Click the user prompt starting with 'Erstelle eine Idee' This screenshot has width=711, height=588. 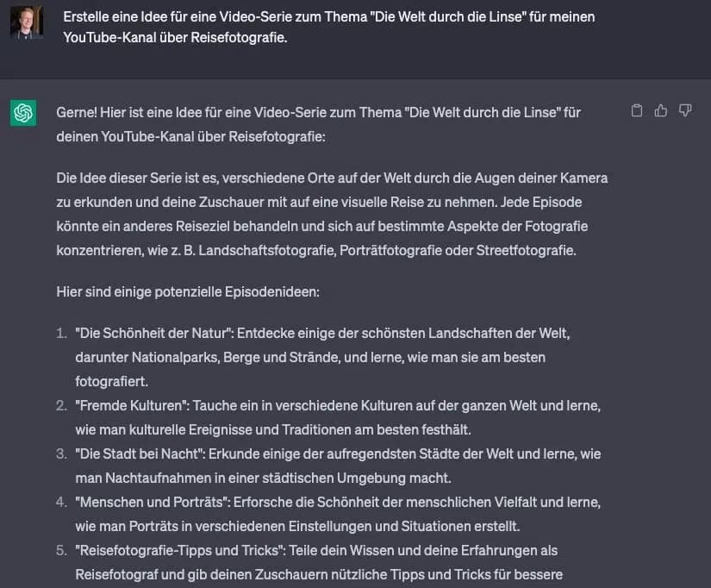pos(328,27)
